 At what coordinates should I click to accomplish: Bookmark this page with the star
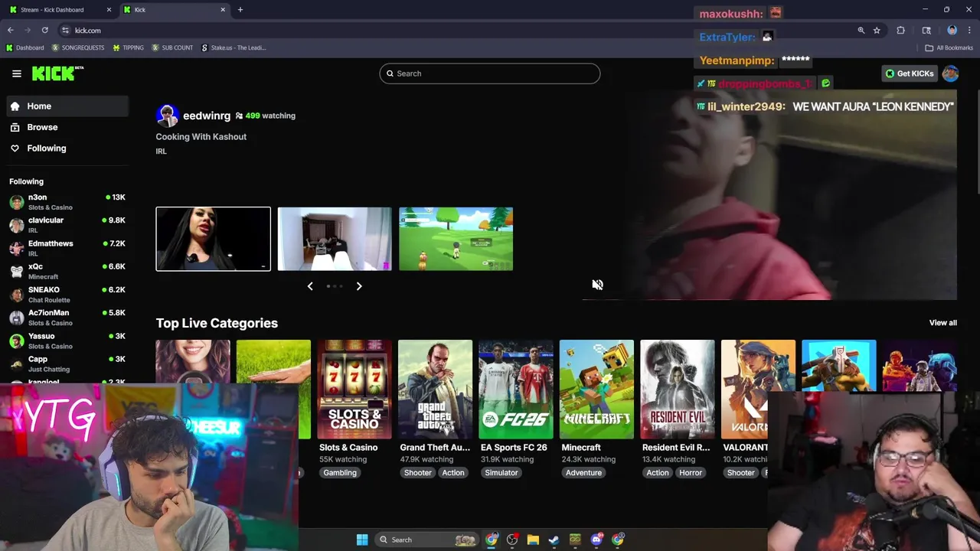coord(877,31)
